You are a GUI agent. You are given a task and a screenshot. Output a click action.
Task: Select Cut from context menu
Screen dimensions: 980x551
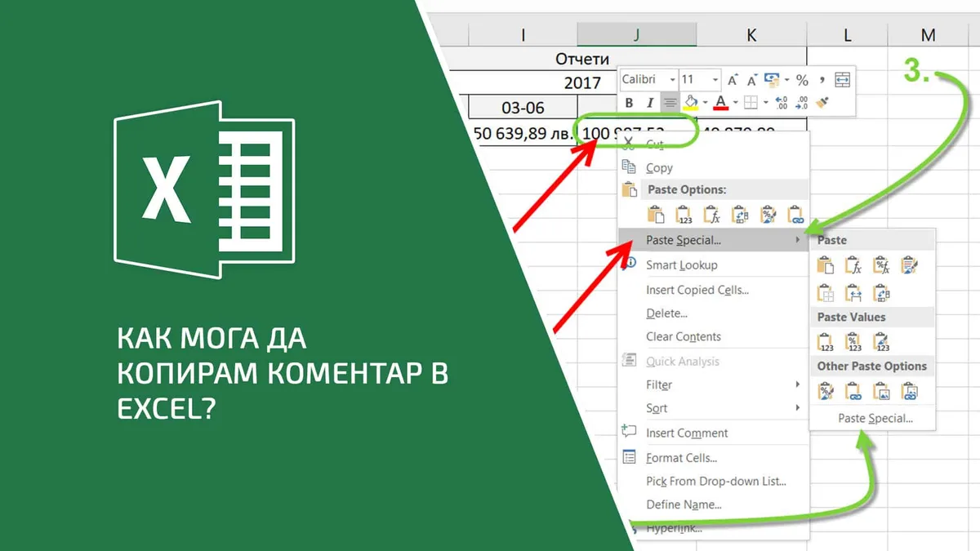713,144
